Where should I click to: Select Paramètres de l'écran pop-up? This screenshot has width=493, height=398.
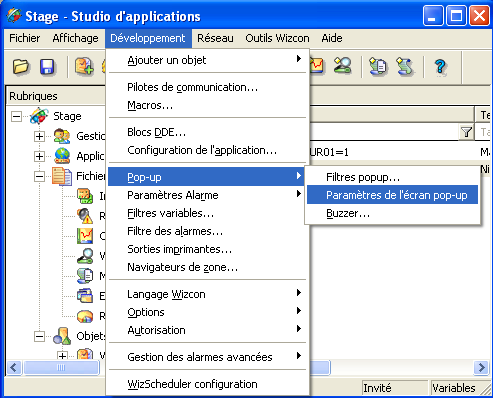392,195
